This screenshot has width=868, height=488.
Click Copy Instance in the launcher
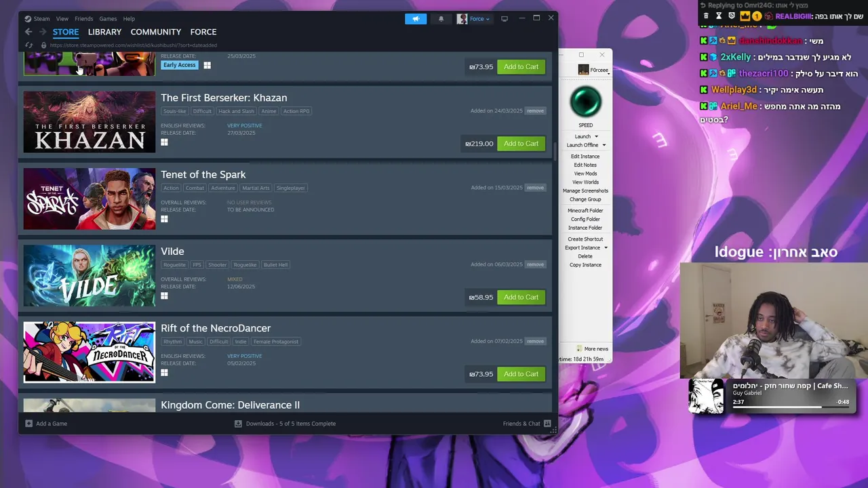coord(585,265)
